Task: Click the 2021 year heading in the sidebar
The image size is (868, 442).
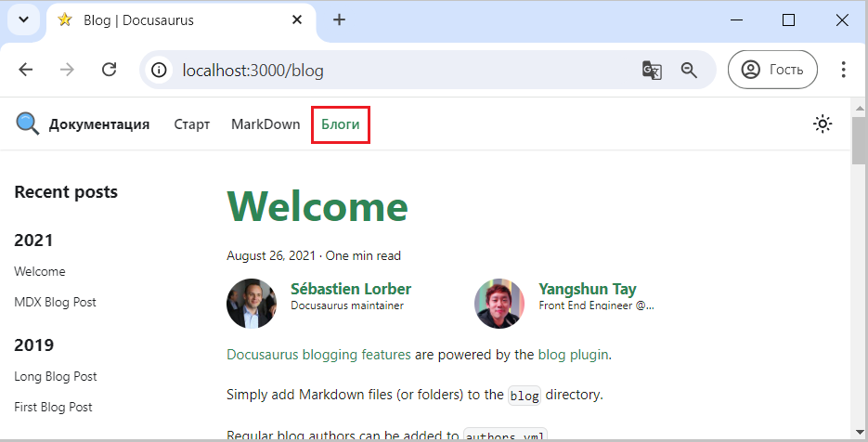Action: 33,240
